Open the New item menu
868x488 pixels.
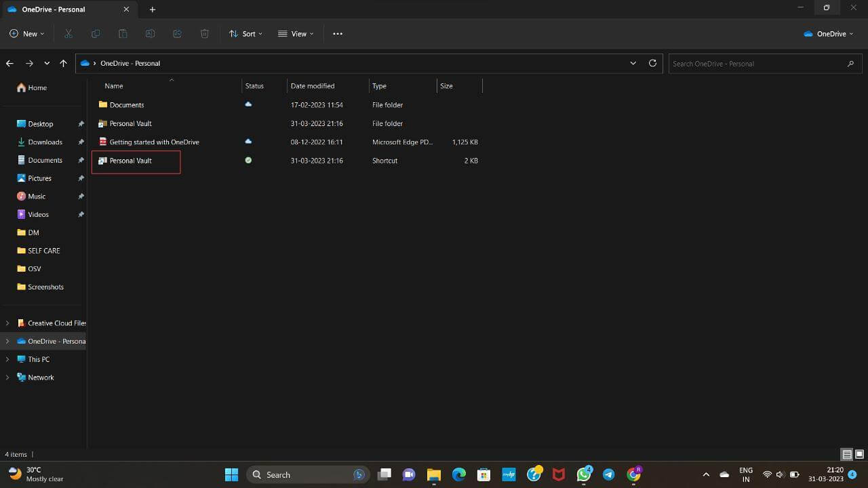coord(26,34)
